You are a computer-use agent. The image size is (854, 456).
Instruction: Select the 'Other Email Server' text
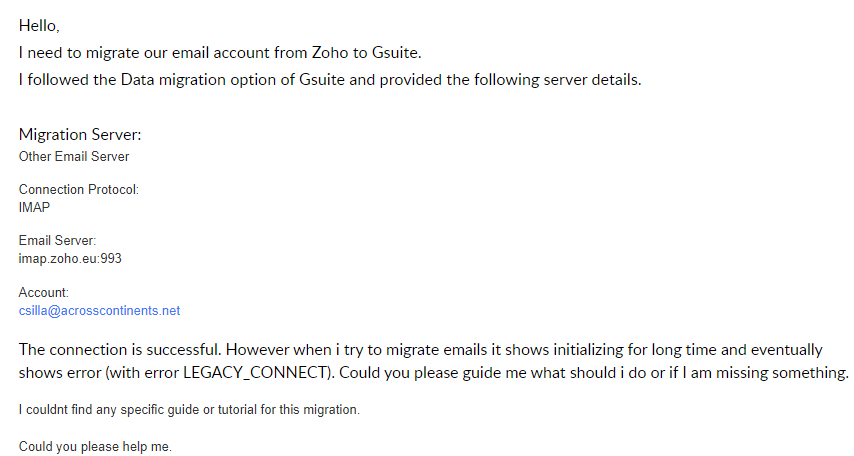(x=74, y=156)
